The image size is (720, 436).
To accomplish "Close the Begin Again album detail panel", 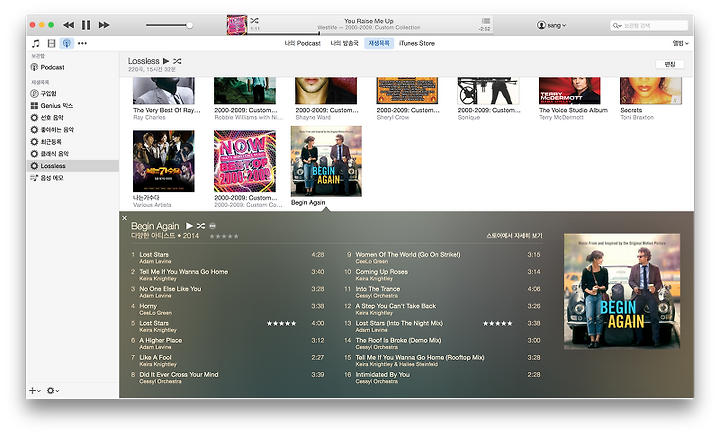I will [124, 218].
